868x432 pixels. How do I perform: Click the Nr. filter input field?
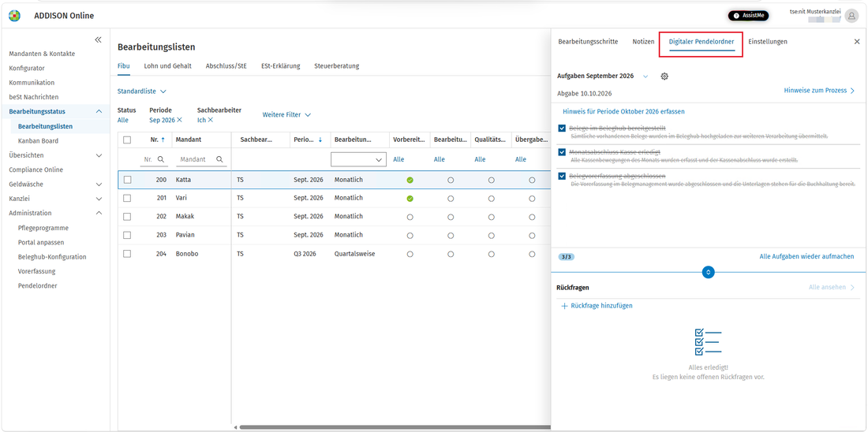(153, 159)
